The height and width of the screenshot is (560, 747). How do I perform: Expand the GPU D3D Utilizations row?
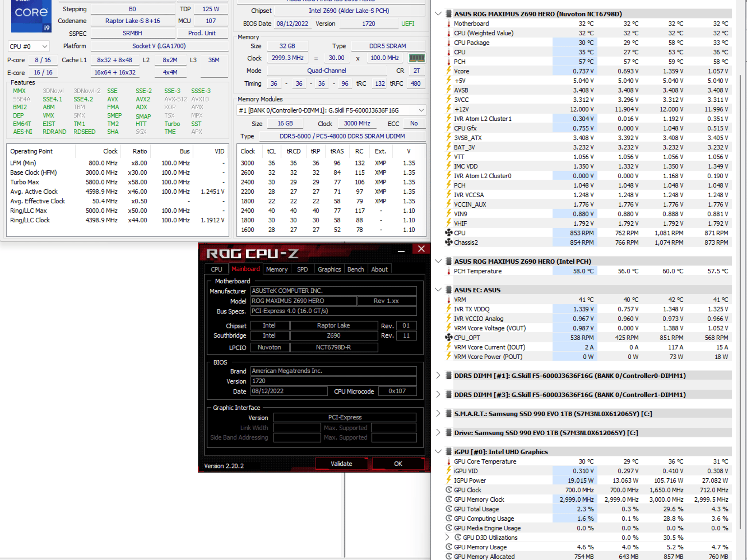448,537
